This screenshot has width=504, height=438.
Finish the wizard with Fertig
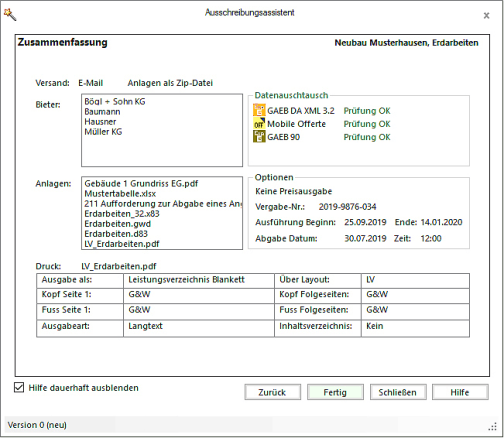(335, 392)
